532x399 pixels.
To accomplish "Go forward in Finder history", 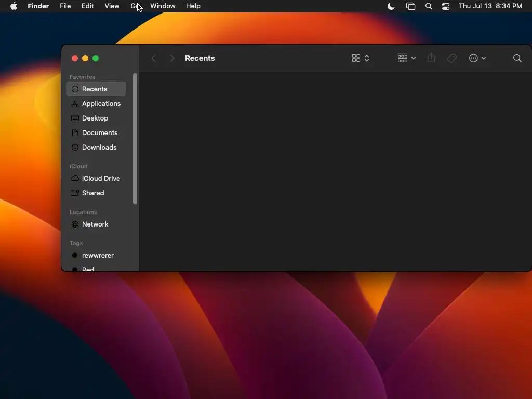I will pos(172,58).
